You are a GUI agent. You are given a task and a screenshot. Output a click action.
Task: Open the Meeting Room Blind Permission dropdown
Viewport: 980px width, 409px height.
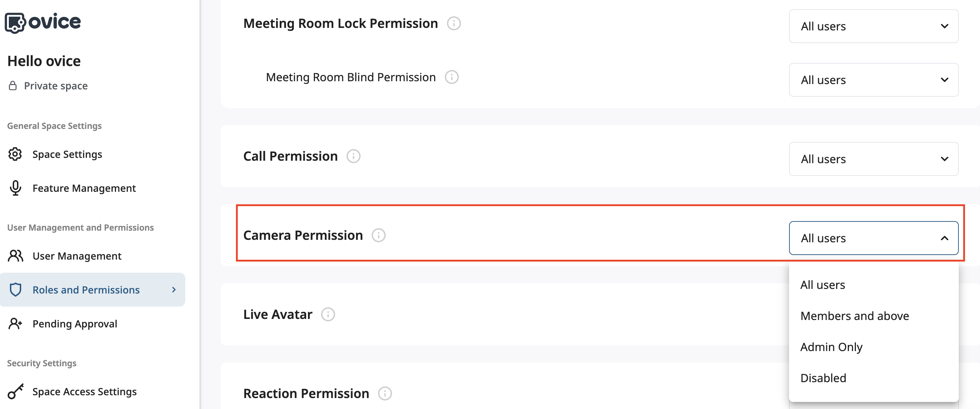(x=874, y=80)
